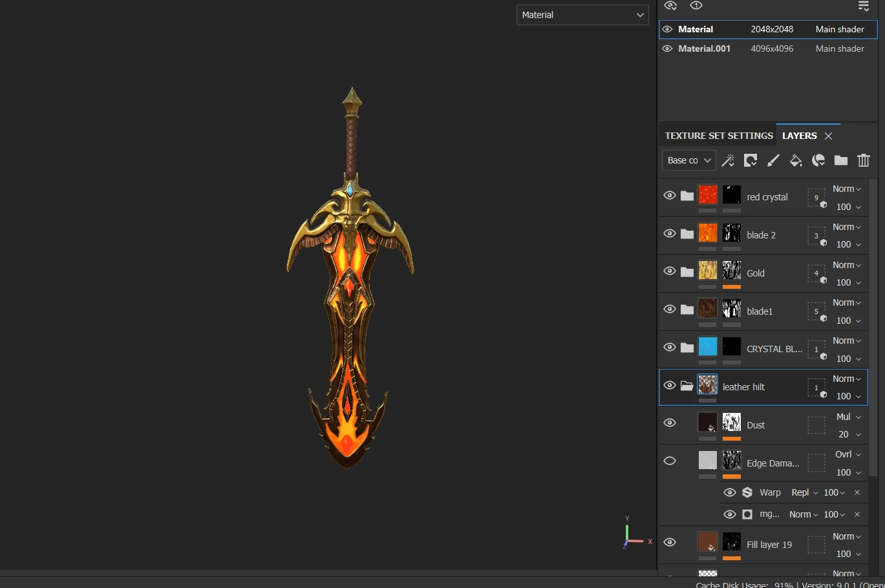Show the Edge Damage layer
Viewport: 885px width, 588px height.
(670, 461)
